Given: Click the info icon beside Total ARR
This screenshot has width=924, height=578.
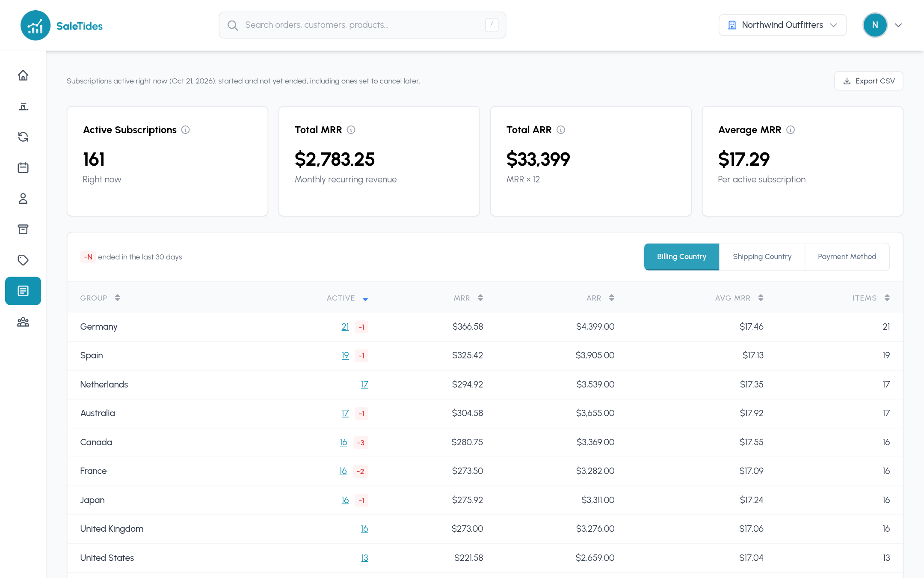Looking at the screenshot, I should pos(561,130).
